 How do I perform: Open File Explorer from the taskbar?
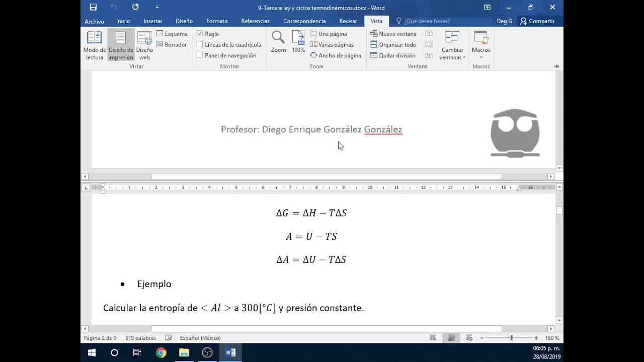(184, 353)
